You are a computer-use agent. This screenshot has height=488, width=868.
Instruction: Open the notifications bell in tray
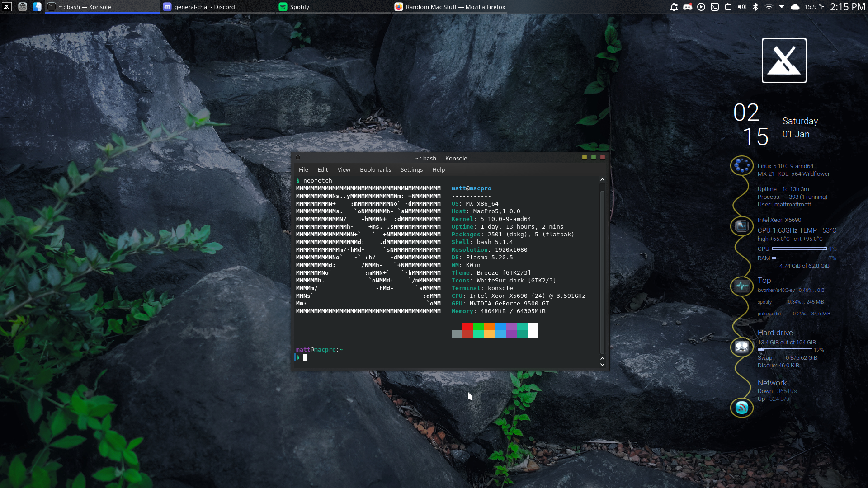point(674,7)
